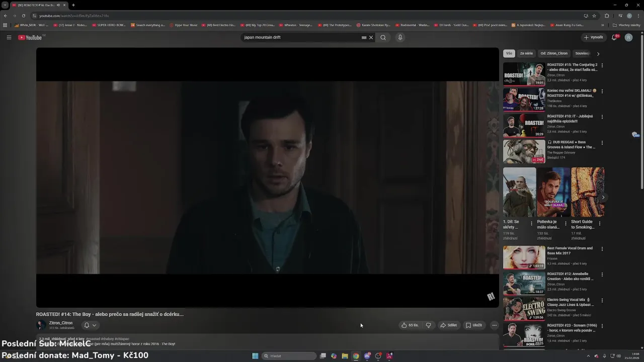Open menu for 'Polievka je málo slaná' short
644x362 pixels.
(x=566, y=224)
